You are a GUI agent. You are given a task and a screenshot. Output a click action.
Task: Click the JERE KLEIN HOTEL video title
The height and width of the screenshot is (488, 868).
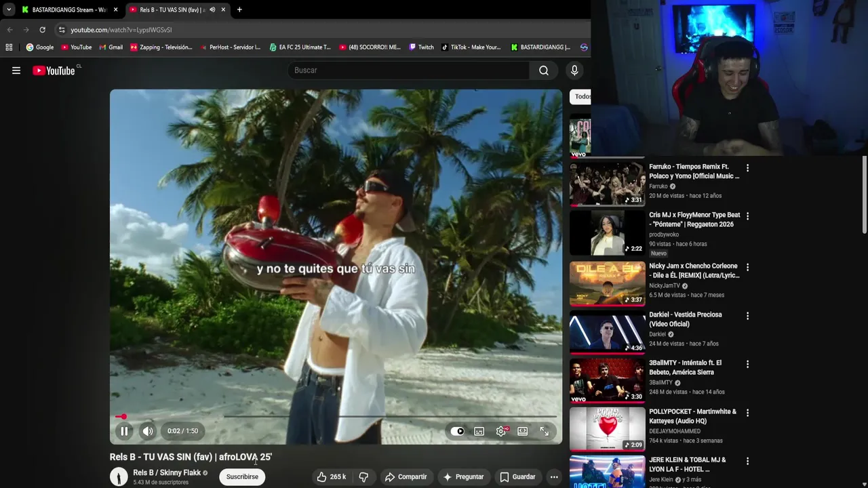tap(688, 464)
